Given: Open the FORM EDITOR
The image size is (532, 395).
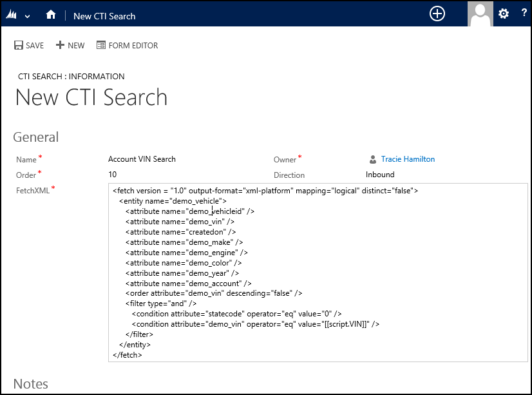Looking at the screenshot, I should [128, 45].
